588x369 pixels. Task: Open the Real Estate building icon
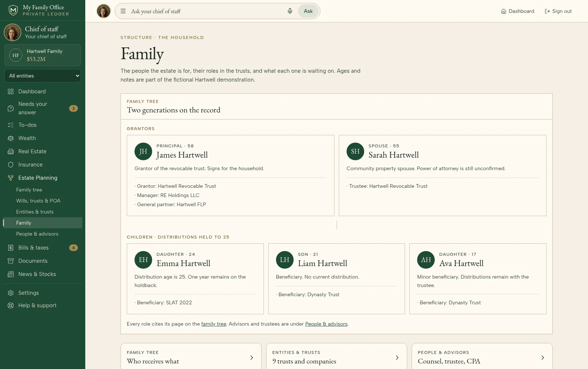[x=11, y=151]
